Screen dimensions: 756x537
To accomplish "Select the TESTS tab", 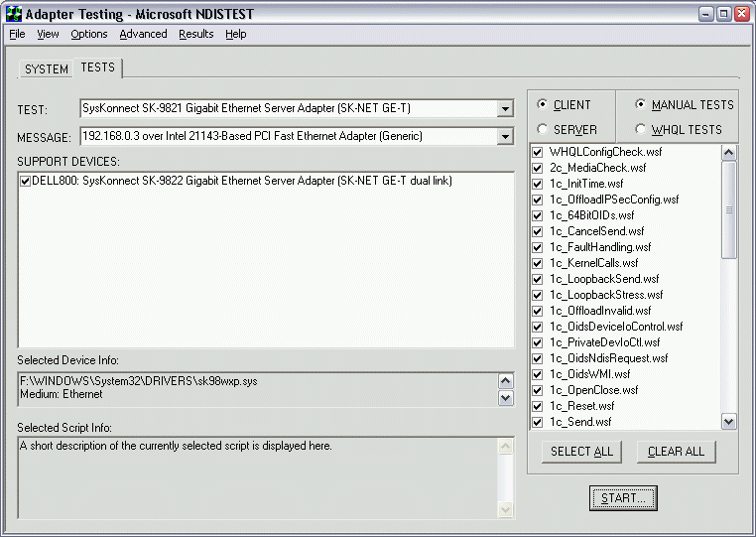I will pos(98,67).
